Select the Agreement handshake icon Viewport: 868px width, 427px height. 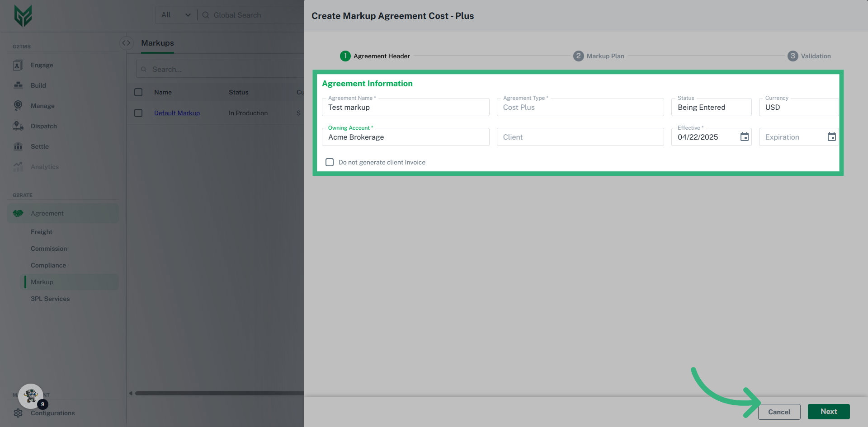(x=18, y=213)
